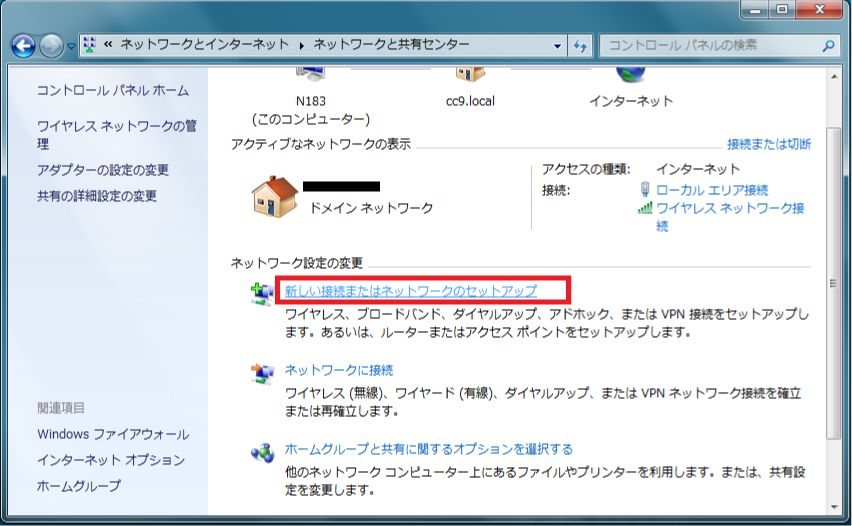Open コントロール パネル ホーム
The height and width of the screenshot is (526, 852).
(112, 91)
